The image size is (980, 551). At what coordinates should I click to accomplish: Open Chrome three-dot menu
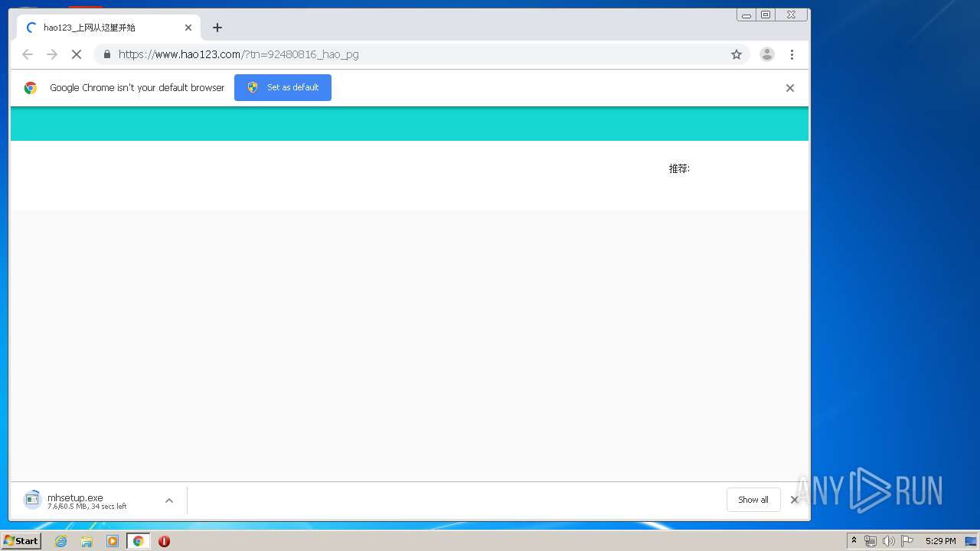[792, 54]
